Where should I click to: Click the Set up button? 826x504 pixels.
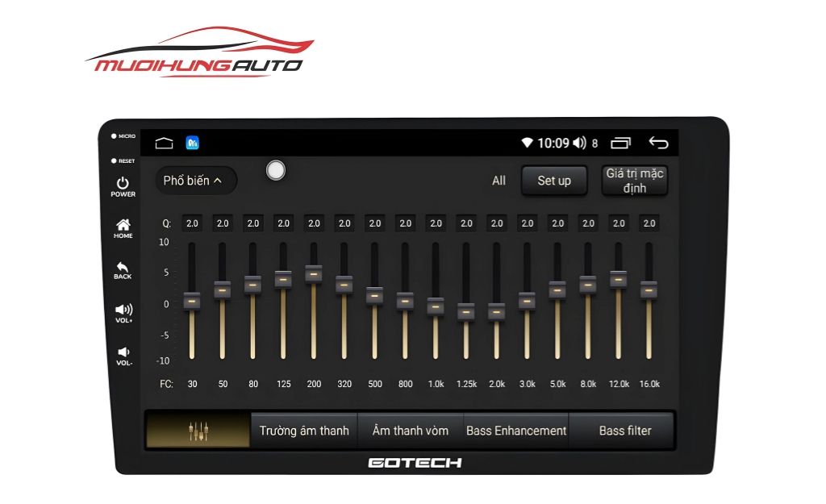coord(554,181)
